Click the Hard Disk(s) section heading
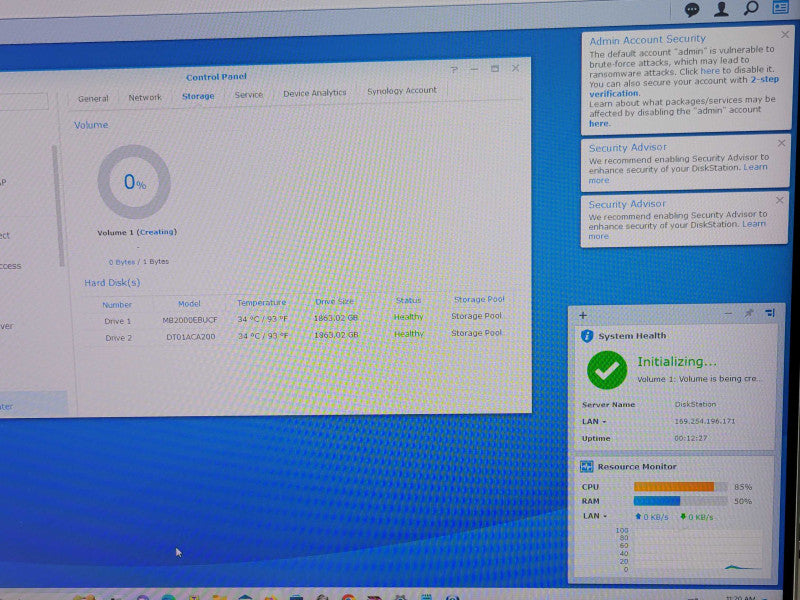Viewport: 800px width, 600px height. click(112, 283)
